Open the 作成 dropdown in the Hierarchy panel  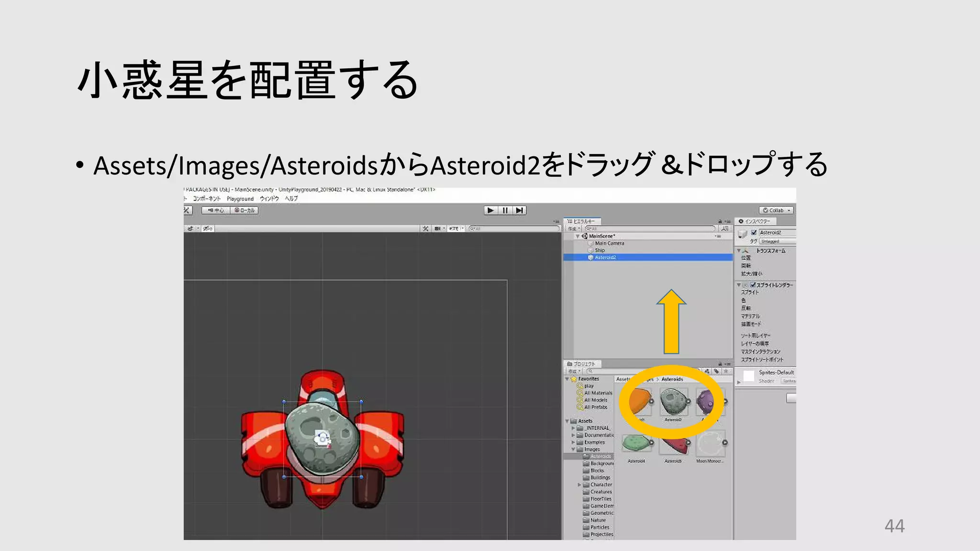(574, 229)
